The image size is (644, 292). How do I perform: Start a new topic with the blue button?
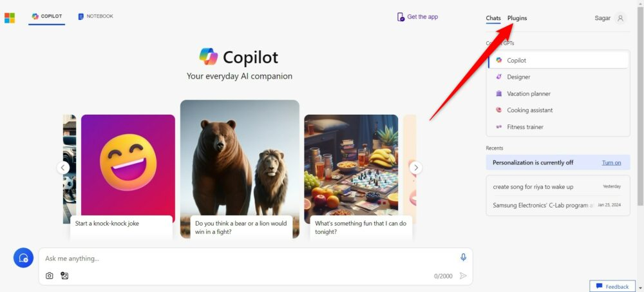(23, 258)
